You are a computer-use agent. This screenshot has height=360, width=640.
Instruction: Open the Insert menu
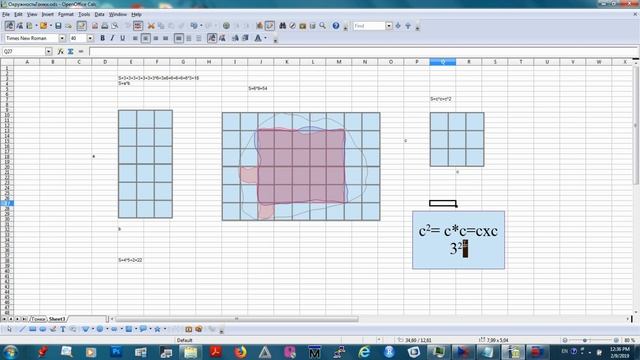[47, 14]
